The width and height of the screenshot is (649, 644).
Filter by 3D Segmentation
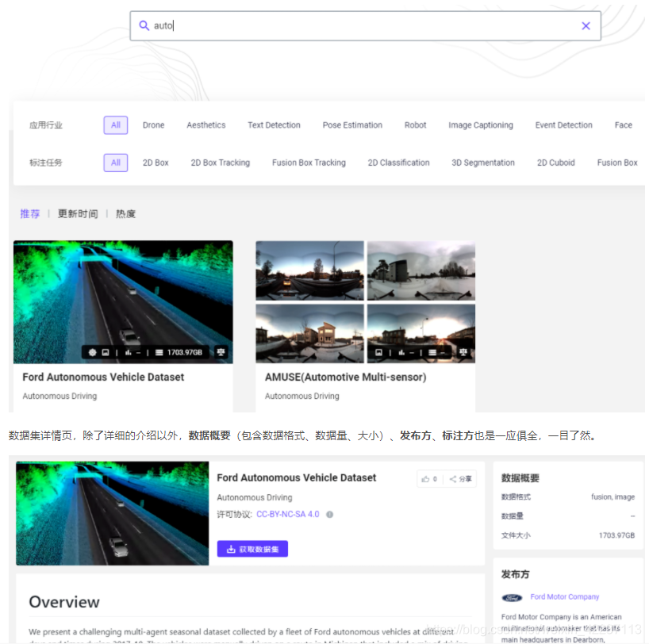click(483, 163)
